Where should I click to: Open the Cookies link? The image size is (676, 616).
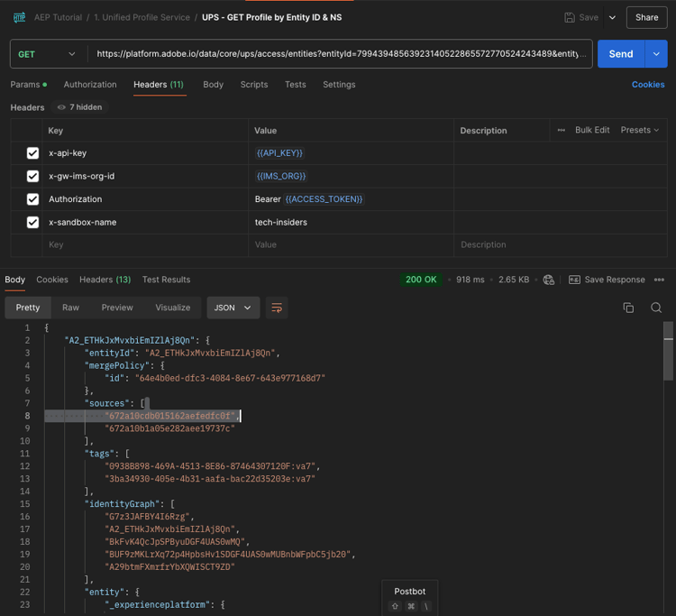click(x=647, y=85)
